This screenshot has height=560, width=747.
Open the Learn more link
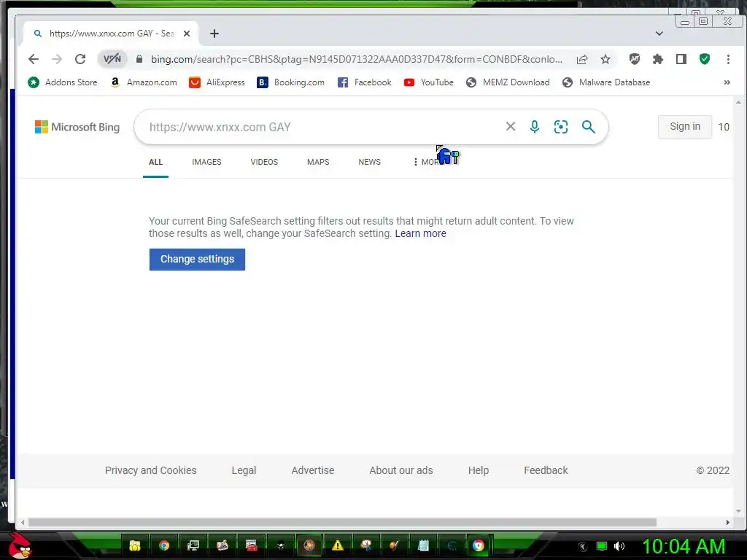pos(421,233)
